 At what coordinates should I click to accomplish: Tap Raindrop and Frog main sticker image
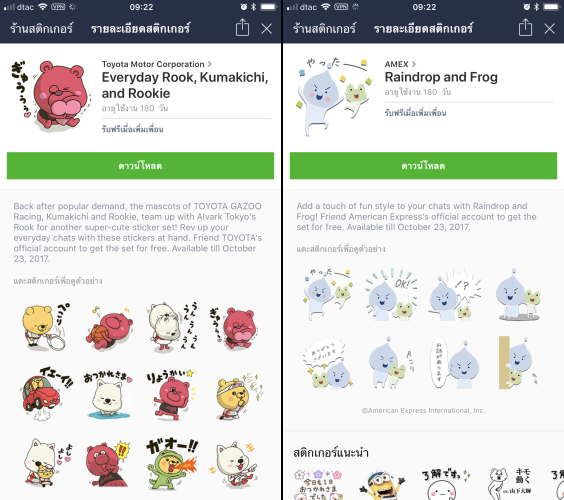333,96
